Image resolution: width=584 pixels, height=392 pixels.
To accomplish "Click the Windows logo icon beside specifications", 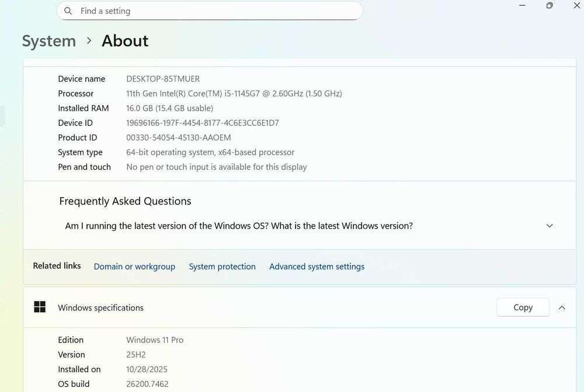I will [x=40, y=307].
